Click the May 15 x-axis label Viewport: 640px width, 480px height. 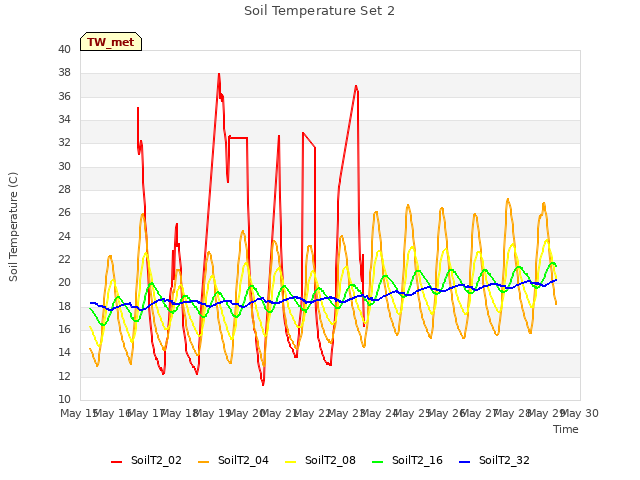79,413
